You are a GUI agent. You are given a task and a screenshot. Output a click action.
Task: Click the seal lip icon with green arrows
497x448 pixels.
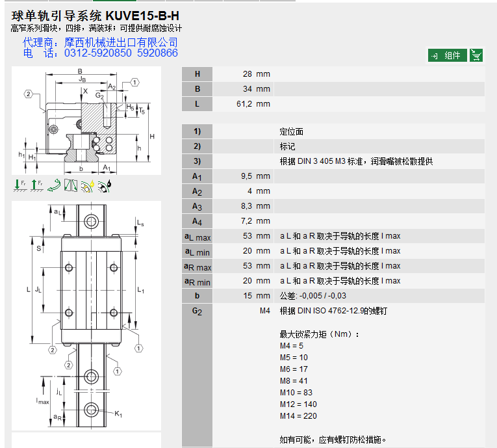pos(70,185)
